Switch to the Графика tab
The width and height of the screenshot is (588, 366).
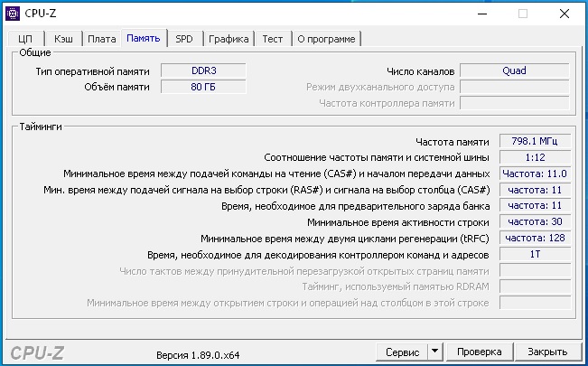(x=229, y=39)
